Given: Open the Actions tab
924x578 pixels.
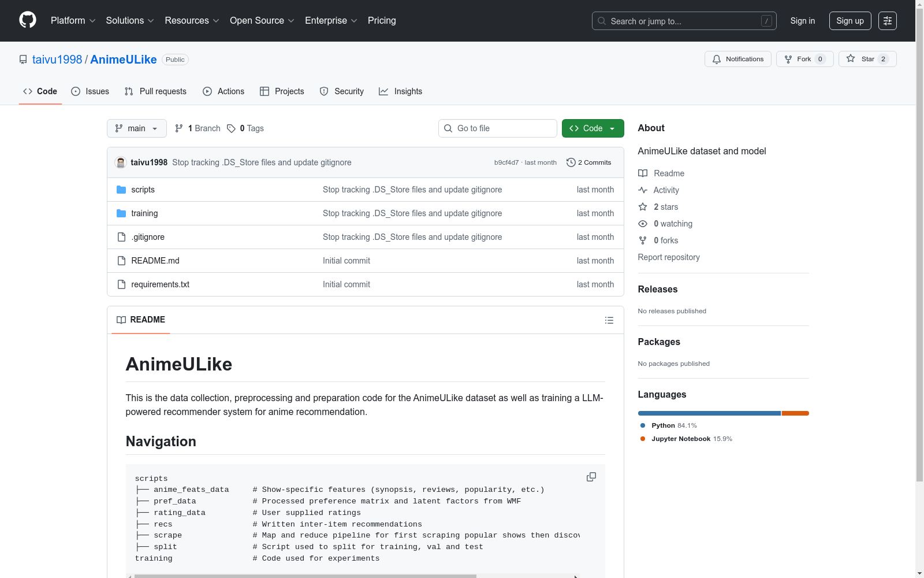Looking at the screenshot, I should click(223, 91).
